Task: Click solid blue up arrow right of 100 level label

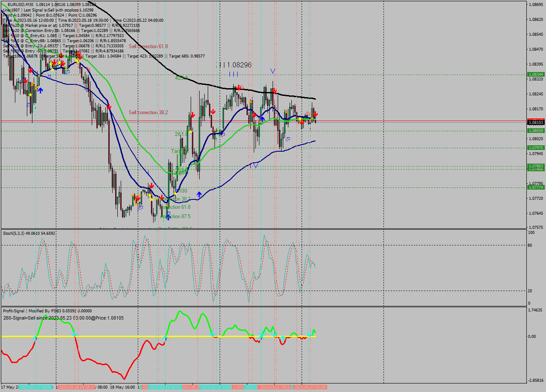Action: point(199,194)
